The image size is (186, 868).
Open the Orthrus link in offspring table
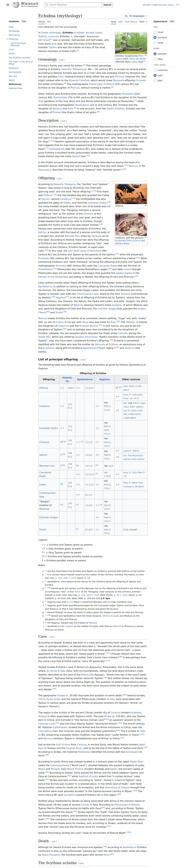tap(44, 388)
